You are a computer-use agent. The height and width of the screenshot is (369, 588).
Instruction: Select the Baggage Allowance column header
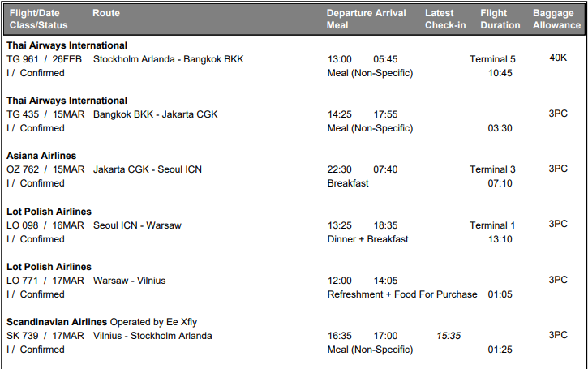(x=557, y=19)
